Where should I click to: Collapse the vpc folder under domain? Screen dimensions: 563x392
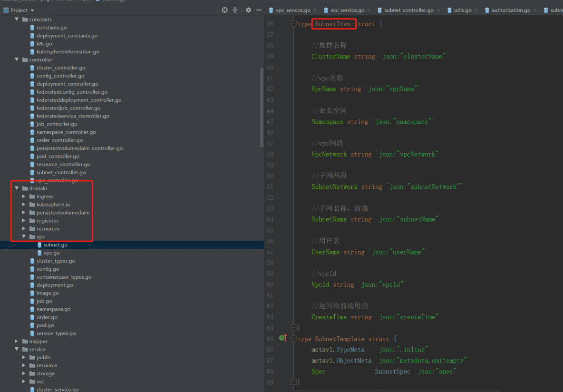(x=23, y=236)
